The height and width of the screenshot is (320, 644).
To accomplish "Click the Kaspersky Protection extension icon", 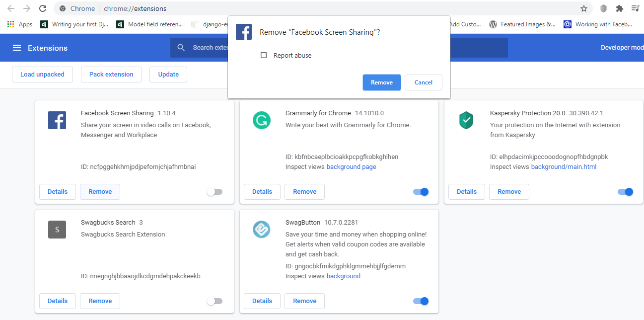I will coord(466,120).
